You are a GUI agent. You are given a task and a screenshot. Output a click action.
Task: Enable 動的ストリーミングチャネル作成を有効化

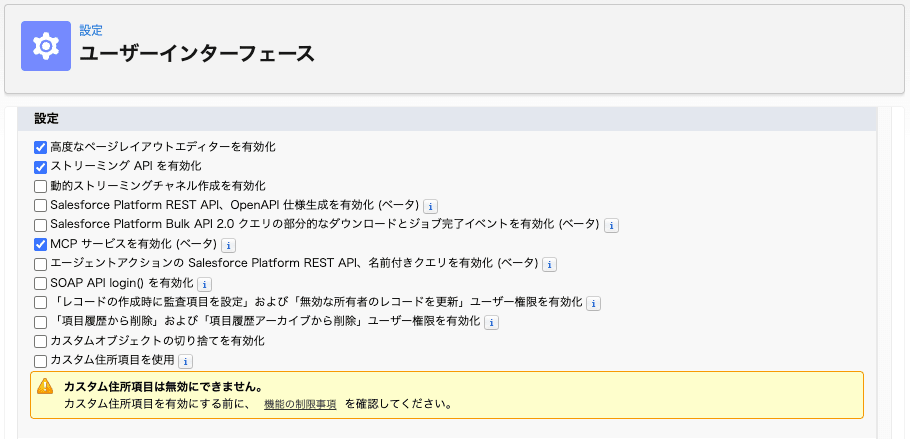tap(40, 186)
